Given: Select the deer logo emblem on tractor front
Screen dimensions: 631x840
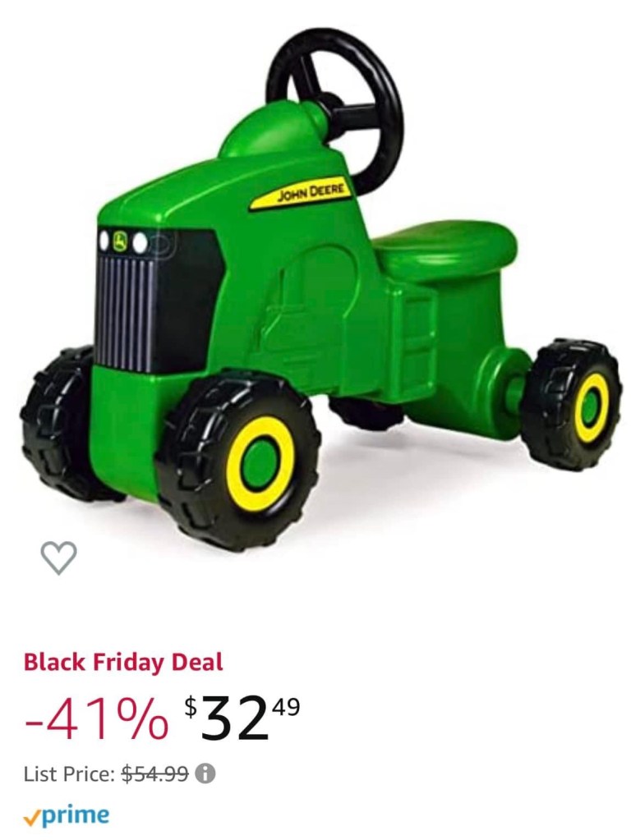Looking at the screenshot, I should pyautogui.click(x=122, y=241).
